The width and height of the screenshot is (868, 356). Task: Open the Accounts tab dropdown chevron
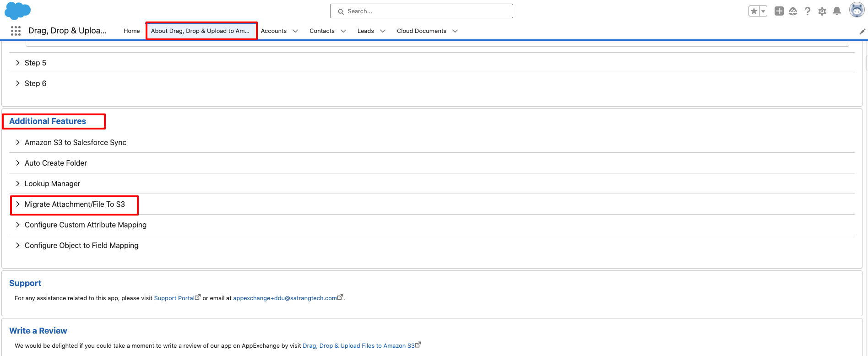[295, 31]
